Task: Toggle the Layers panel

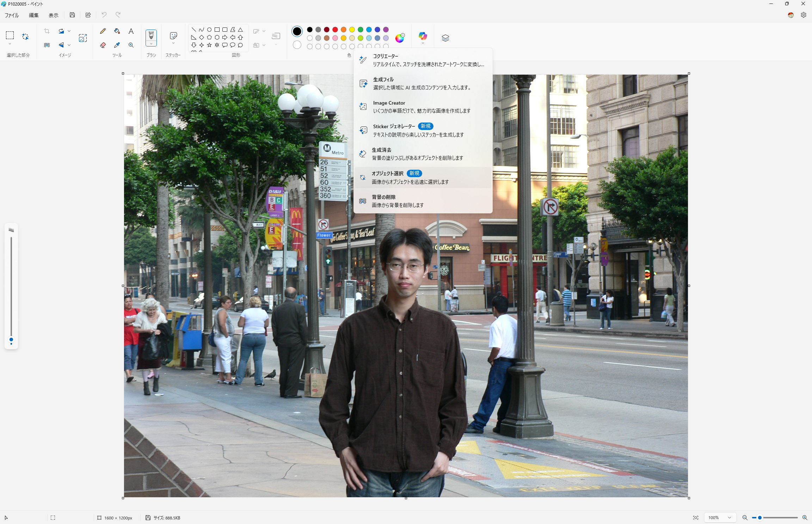Action: (445, 38)
